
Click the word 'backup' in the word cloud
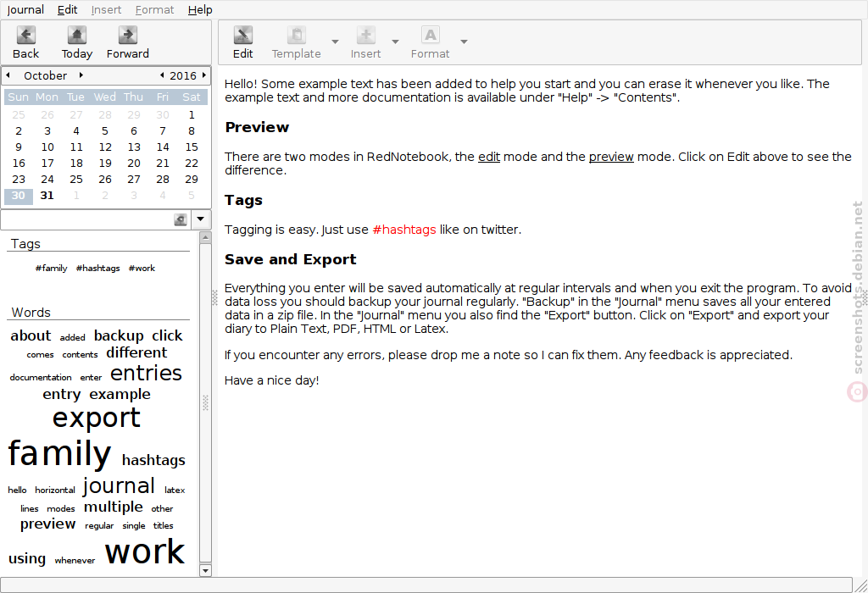click(119, 335)
